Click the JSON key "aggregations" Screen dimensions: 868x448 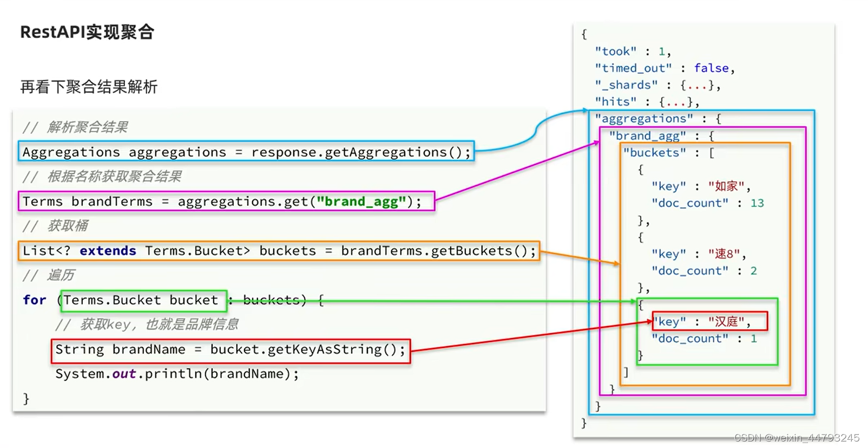tap(644, 119)
